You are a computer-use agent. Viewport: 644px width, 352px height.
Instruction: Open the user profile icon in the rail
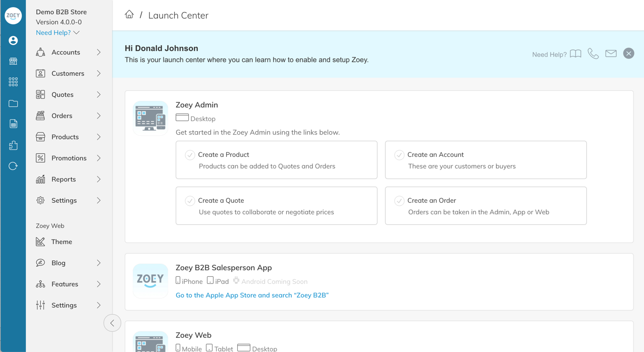[13, 40]
